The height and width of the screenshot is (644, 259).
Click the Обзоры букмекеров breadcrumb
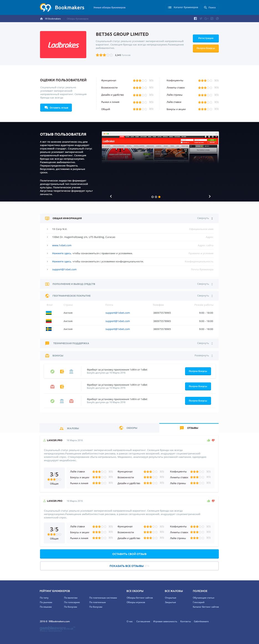(78, 19)
